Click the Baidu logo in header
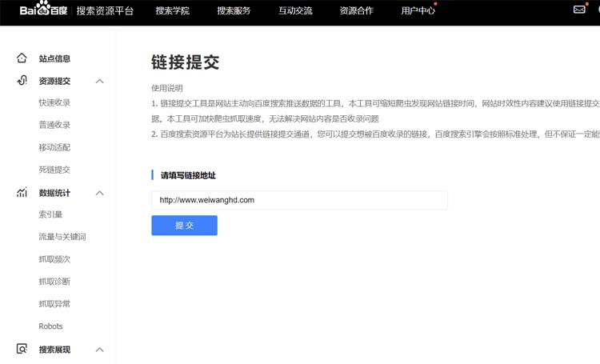This screenshot has width=600, height=364. tap(43, 9)
